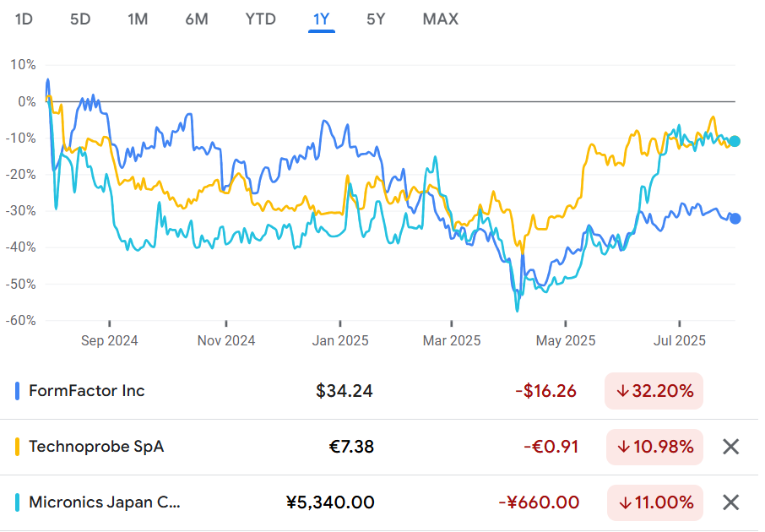Click the Sep 2024 axis label
The image size is (765, 532).
[x=109, y=340]
